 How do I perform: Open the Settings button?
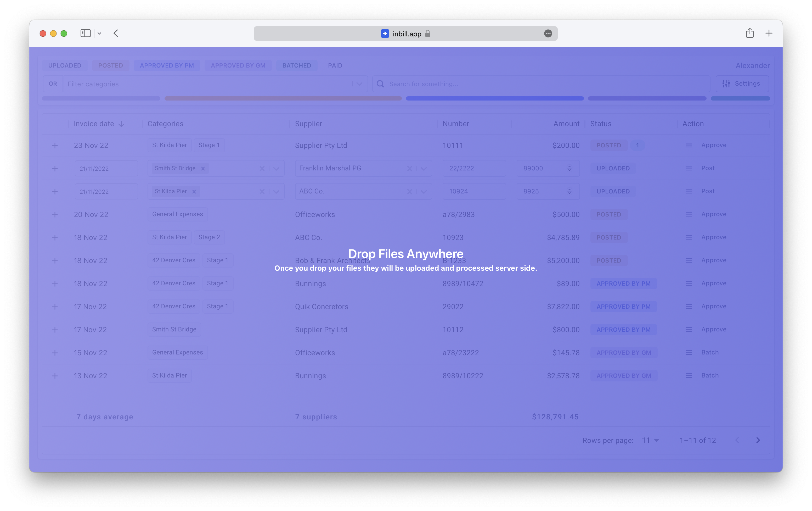click(x=742, y=84)
